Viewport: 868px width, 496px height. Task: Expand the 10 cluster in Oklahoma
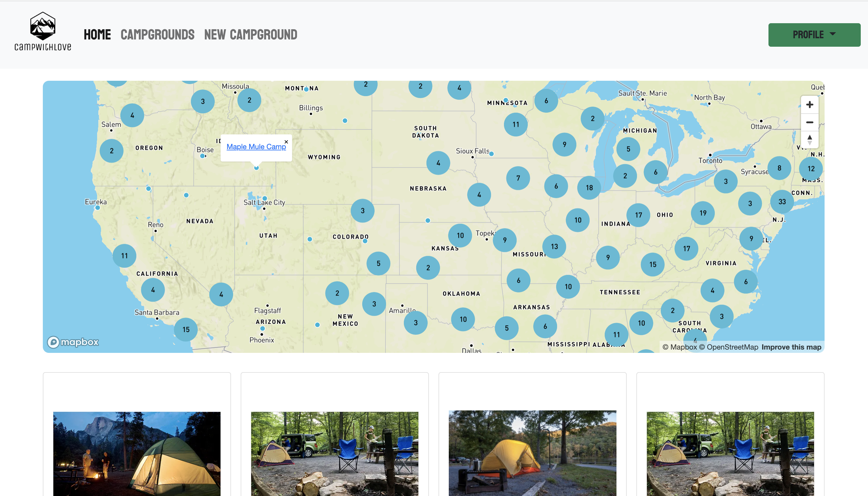click(463, 319)
